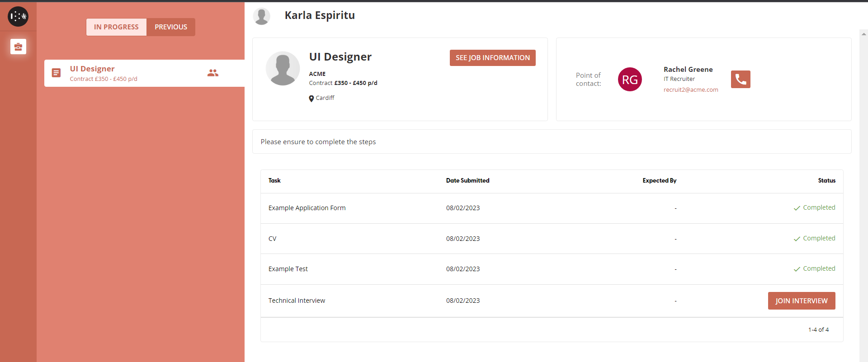Switch to the Previous tab
The image size is (868, 362).
171,27
